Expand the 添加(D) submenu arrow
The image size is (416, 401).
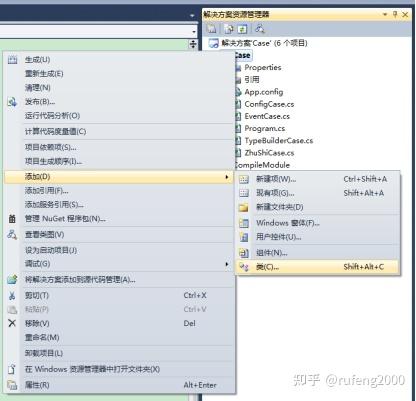227,177
